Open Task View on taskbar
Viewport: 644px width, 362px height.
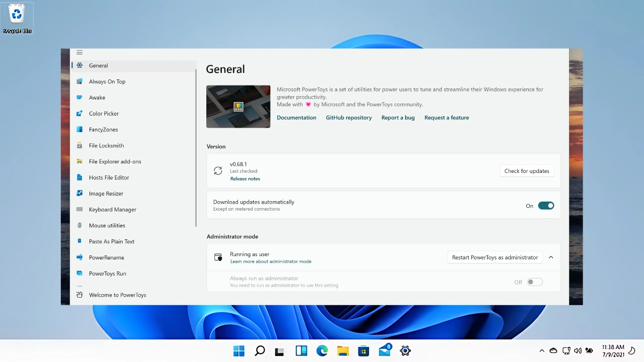pyautogui.click(x=280, y=351)
